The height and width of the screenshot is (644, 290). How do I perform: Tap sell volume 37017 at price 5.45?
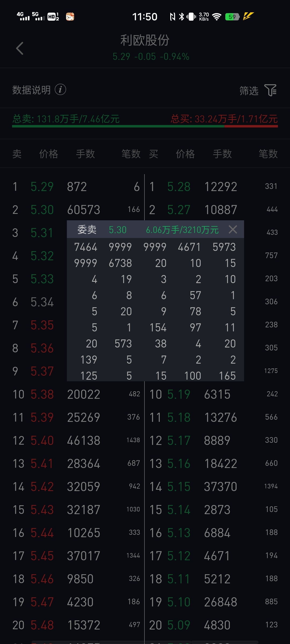(84, 556)
